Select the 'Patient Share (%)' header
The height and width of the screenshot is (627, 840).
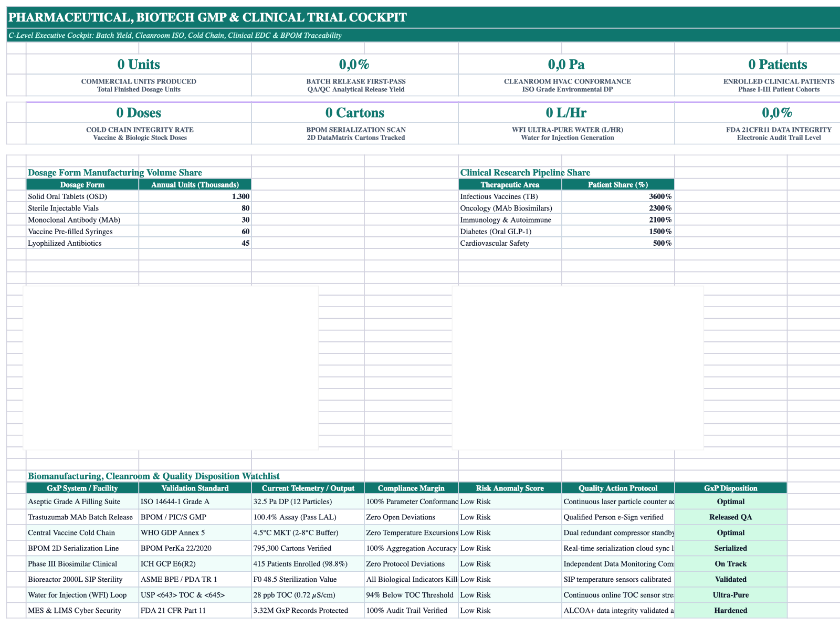[x=618, y=185]
